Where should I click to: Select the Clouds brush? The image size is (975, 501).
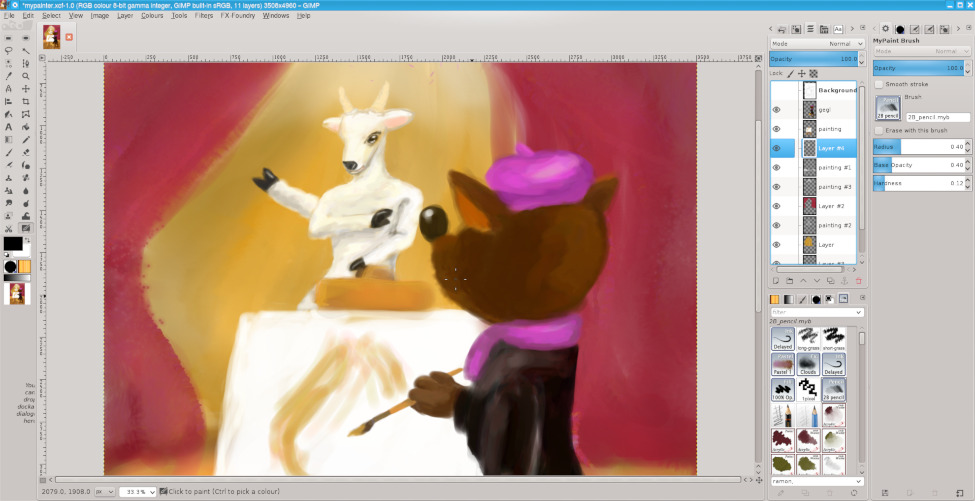808,364
